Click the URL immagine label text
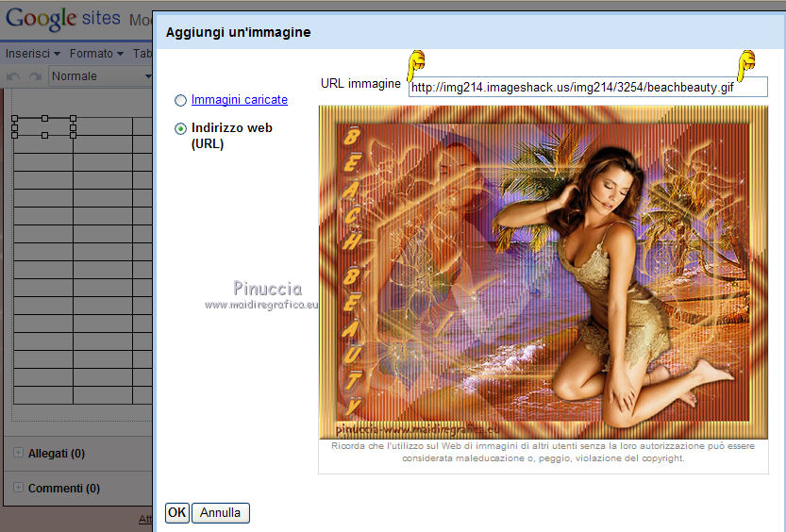The width and height of the screenshot is (786, 532). (x=360, y=84)
